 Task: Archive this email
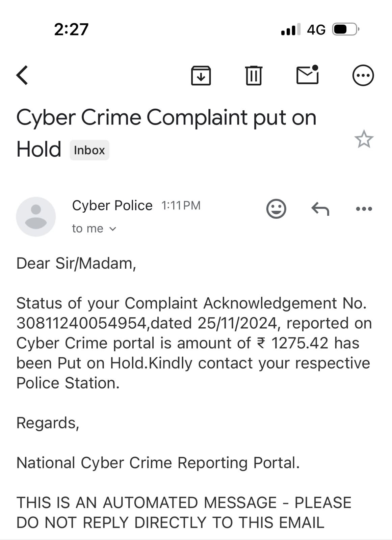[201, 75]
